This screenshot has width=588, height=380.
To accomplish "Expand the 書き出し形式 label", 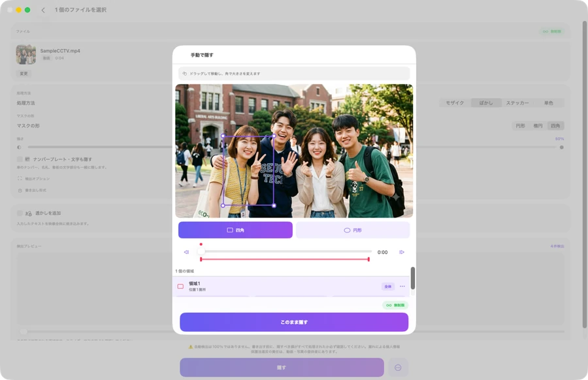I will pos(36,191).
